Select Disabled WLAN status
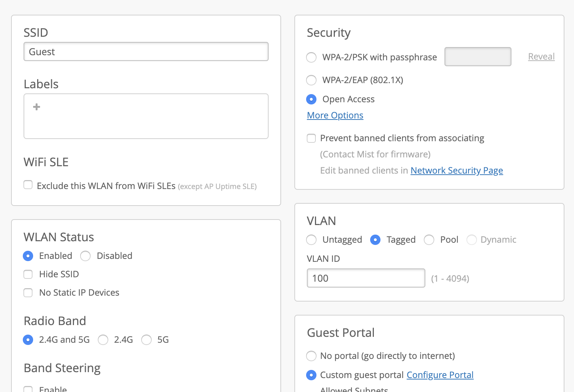Image resolution: width=574 pixels, height=392 pixels. coord(85,256)
